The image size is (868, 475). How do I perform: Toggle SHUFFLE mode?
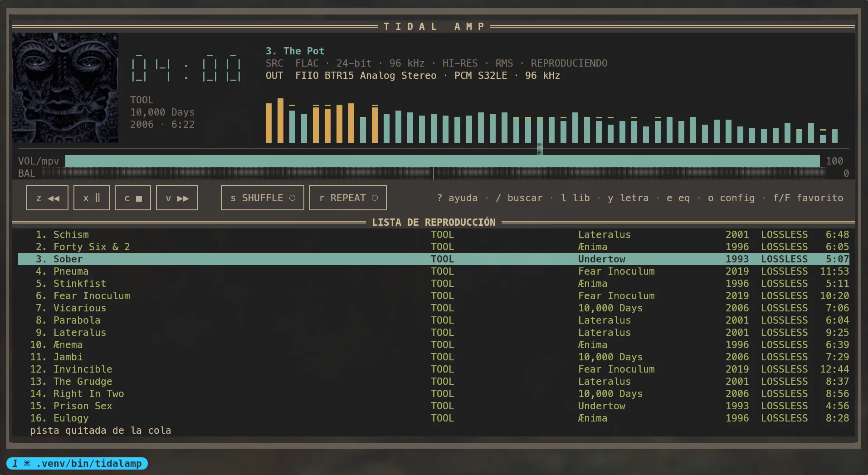263,198
